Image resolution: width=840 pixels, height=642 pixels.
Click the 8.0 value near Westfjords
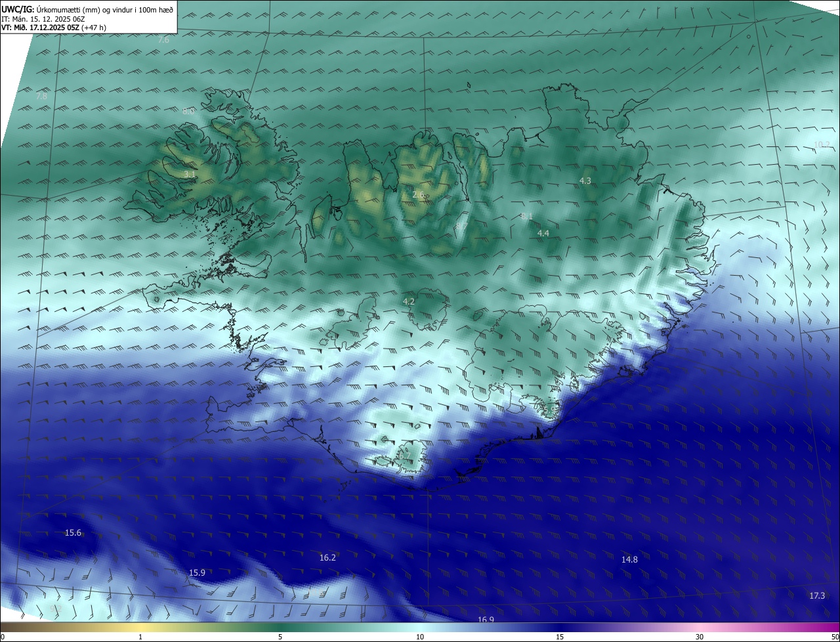coord(188,112)
